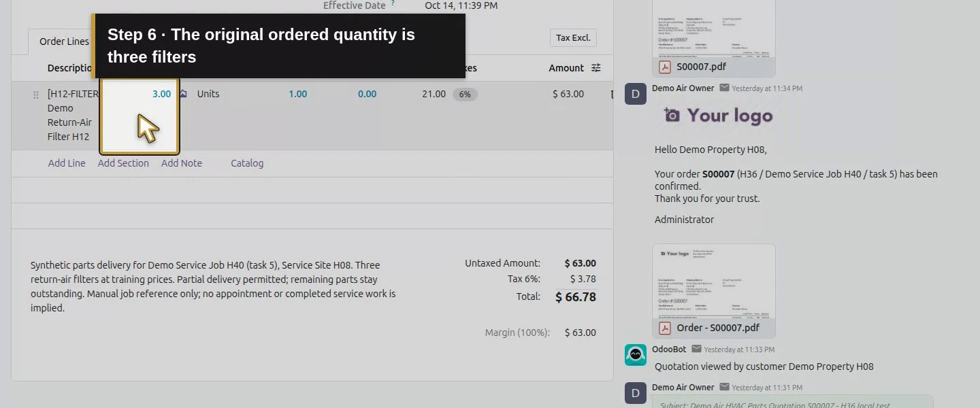Screen dimensions: 980x408
Task: Open the Units unit-of-measure dropdown
Action: click(208, 94)
